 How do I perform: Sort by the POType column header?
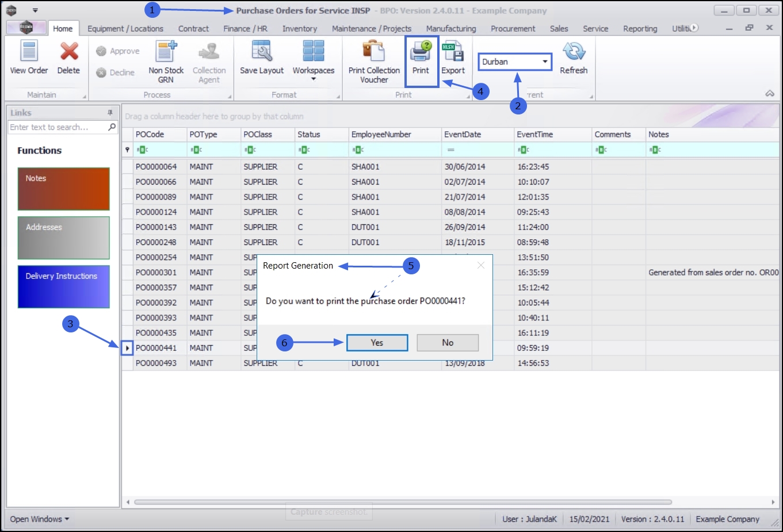coord(213,135)
